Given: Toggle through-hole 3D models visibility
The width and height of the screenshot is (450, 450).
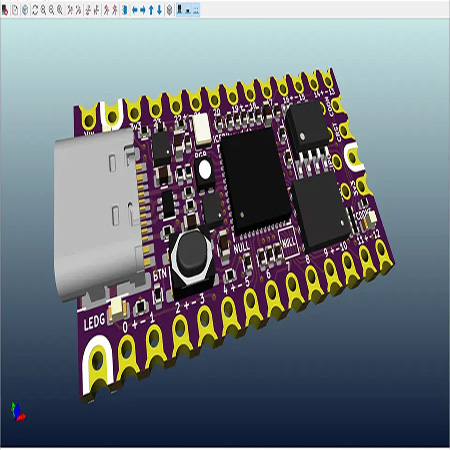Looking at the screenshot, I should pos(180,10).
